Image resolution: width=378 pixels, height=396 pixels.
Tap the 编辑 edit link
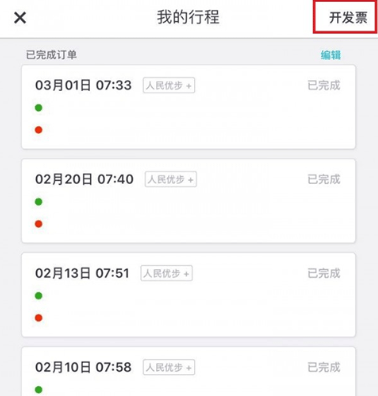tap(331, 55)
